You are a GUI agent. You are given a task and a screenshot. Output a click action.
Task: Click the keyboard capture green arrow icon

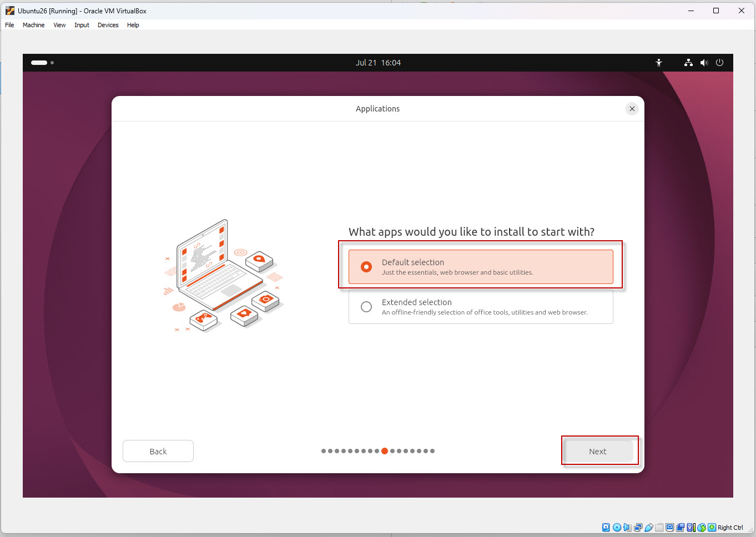(x=712, y=528)
